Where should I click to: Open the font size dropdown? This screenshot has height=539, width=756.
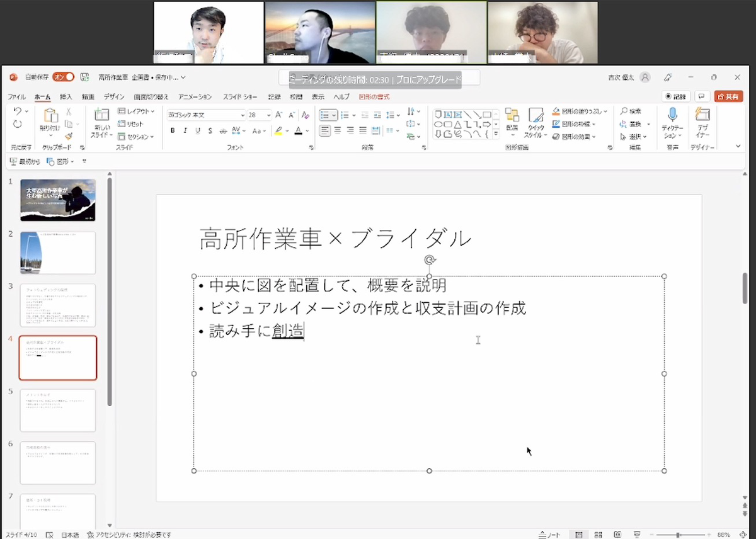(268, 115)
